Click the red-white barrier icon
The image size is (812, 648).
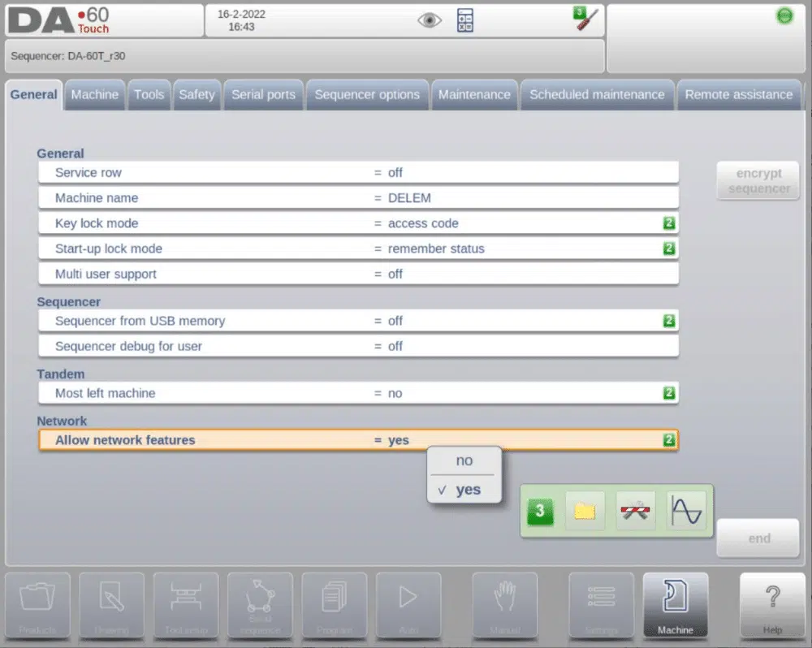tap(636, 512)
